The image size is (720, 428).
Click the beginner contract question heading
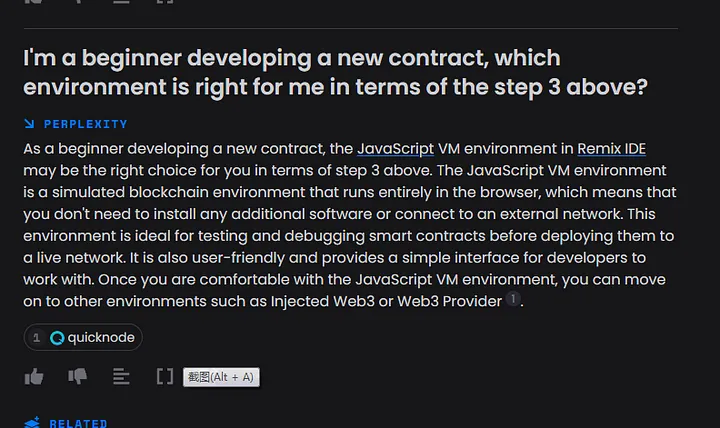click(335, 72)
